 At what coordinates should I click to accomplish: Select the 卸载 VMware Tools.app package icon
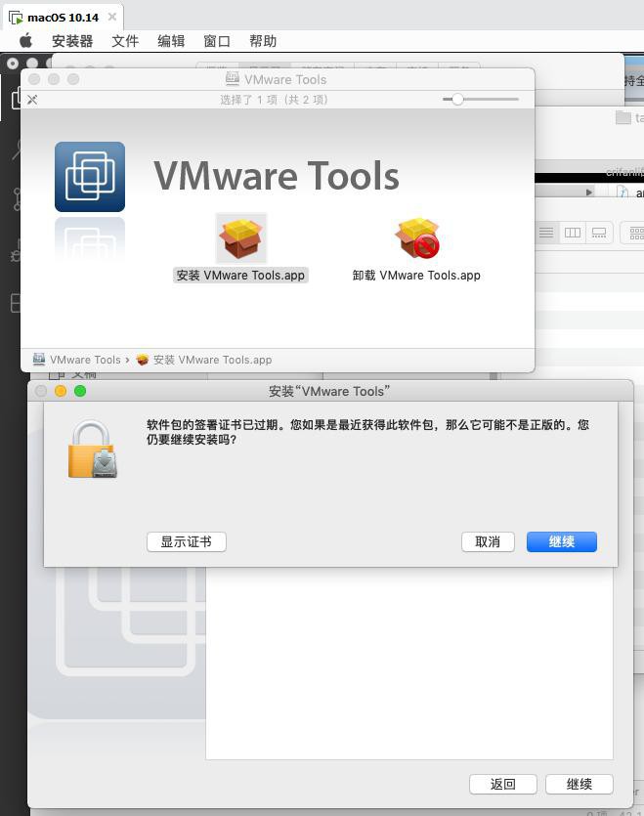tap(416, 238)
